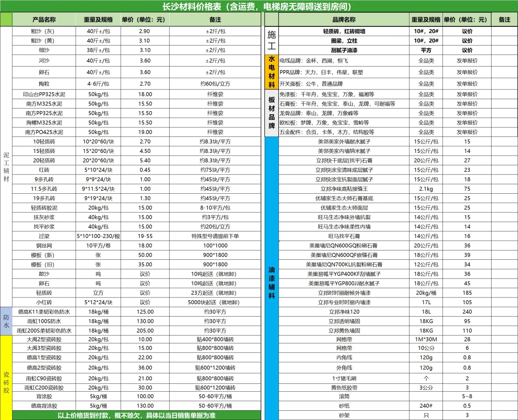Click the 大禹2型瓷砖胶 cell
Viewport: 518px width, 420px height.
tap(44, 339)
